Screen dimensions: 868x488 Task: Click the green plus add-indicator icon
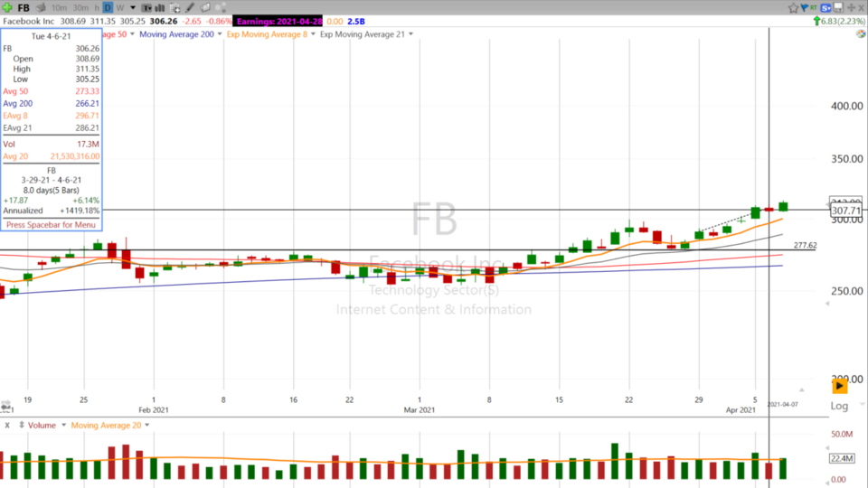pyautogui.click(x=7, y=8)
